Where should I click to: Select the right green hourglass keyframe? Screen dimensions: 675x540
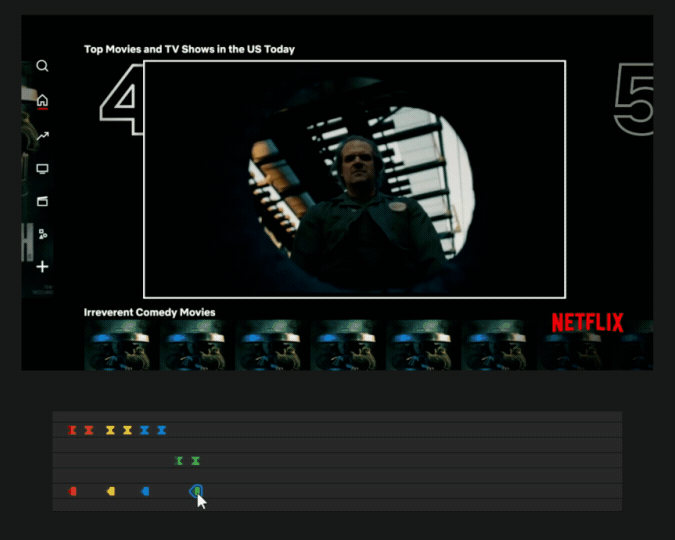tap(195, 461)
